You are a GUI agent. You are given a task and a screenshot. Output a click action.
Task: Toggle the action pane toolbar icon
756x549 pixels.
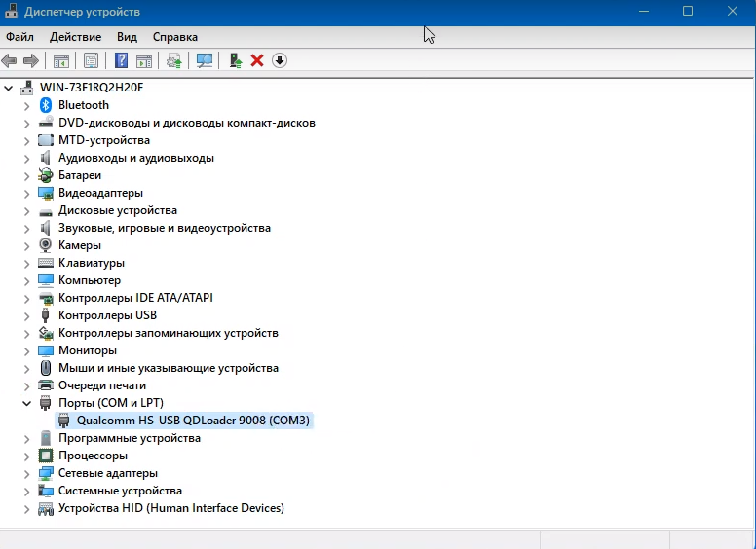[x=143, y=60]
